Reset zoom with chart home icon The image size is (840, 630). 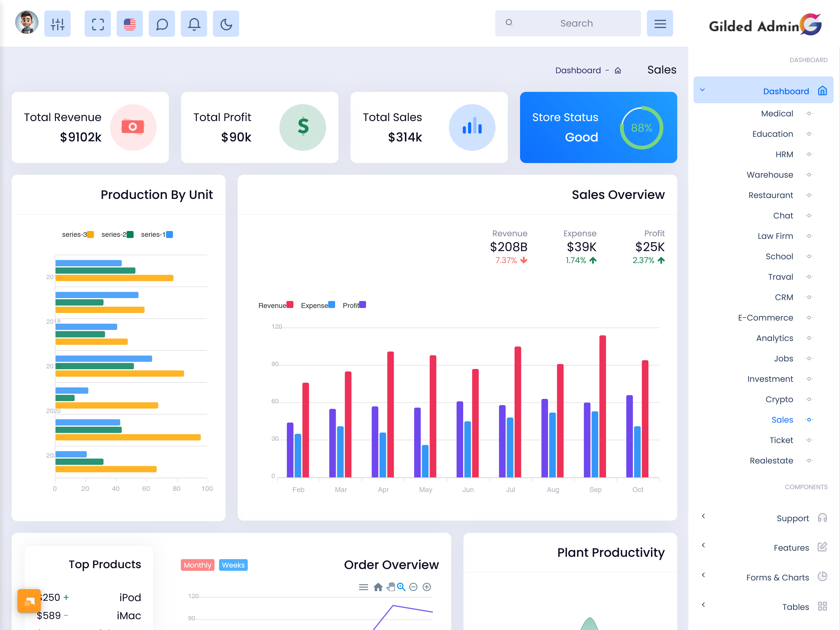(378, 587)
